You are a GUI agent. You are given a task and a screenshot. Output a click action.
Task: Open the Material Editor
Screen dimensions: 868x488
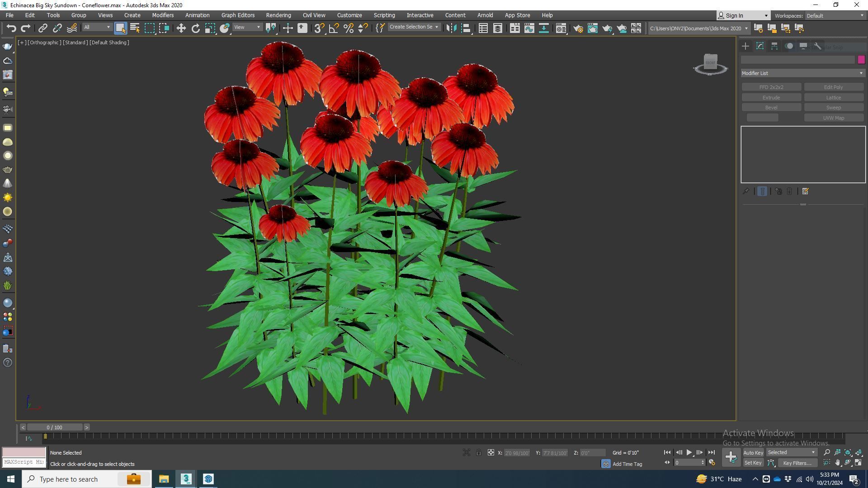[561, 28]
